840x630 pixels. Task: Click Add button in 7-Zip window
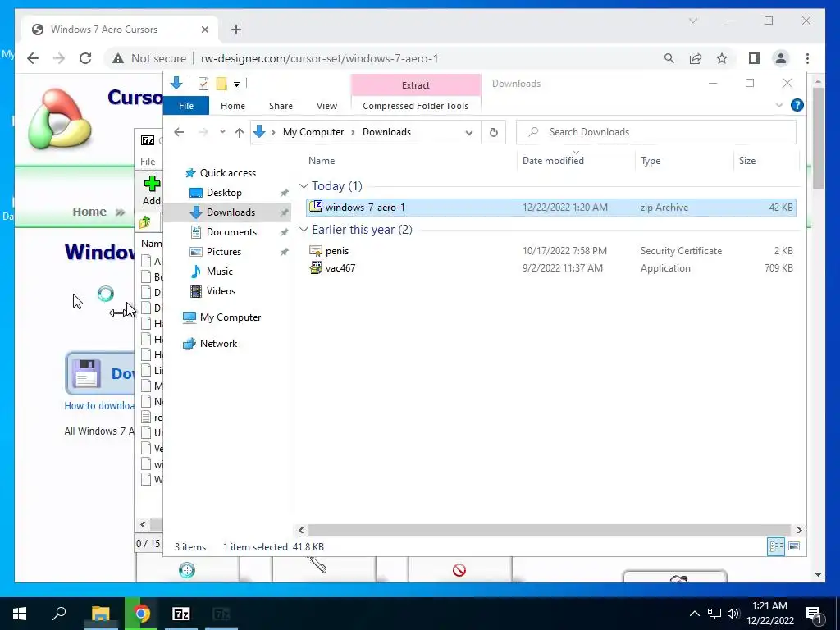[x=152, y=190]
